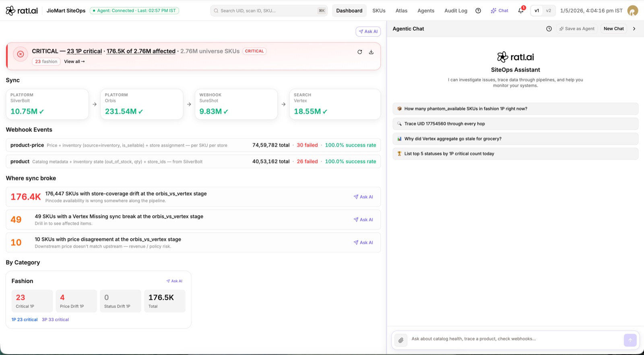This screenshot has height=355, width=644.
Task: Open 3P 33 critical link
Action: tap(56, 320)
